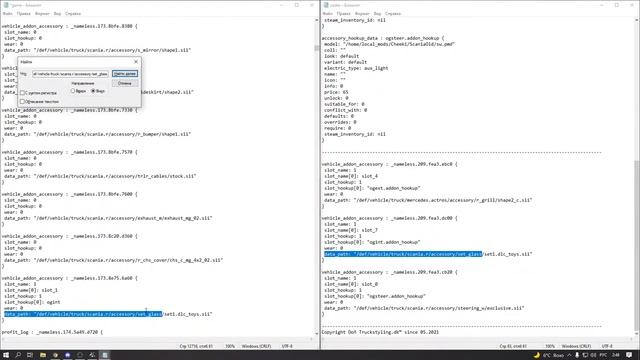The image size is (640, 360).
Task: Open Help menu in right Notepad
Action: click(x=393, y=13)
